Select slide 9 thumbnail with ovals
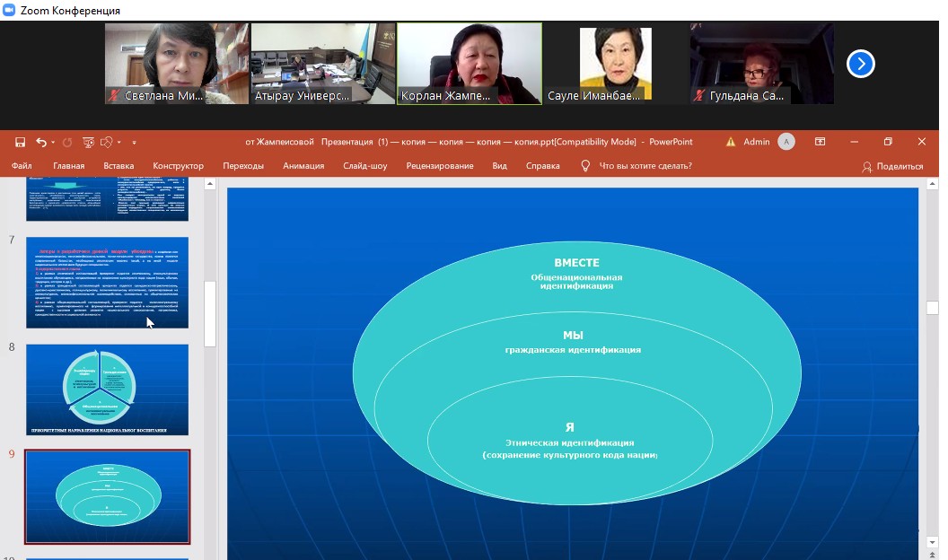Screen dimensions: 948x560 pos(107,496)
